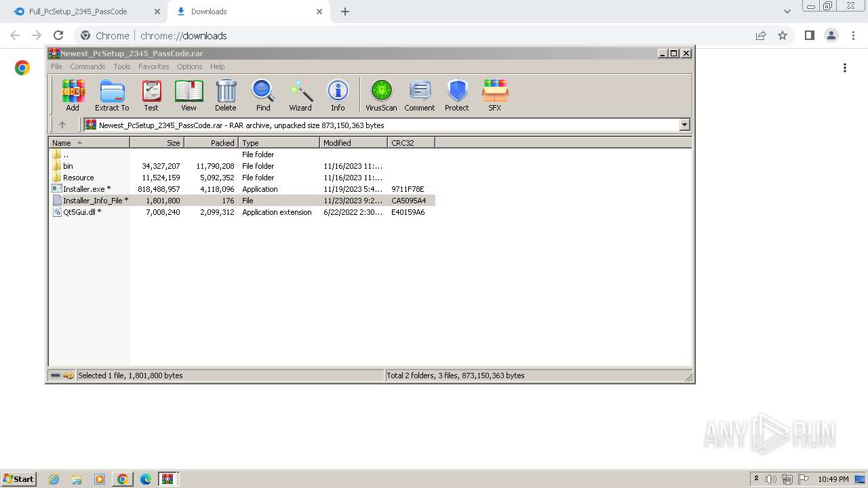Show hidden system tray icons

click(756, 479)
